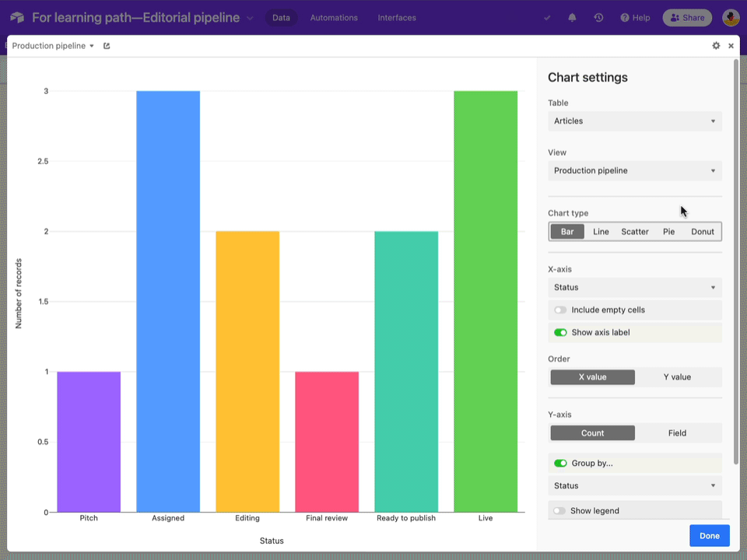
Task: Switch the chart type to Pie
Action: coord(668,231)
